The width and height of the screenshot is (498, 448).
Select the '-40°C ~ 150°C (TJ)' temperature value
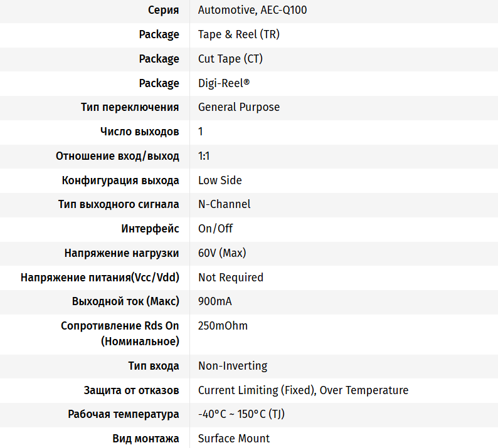(241, 414)
